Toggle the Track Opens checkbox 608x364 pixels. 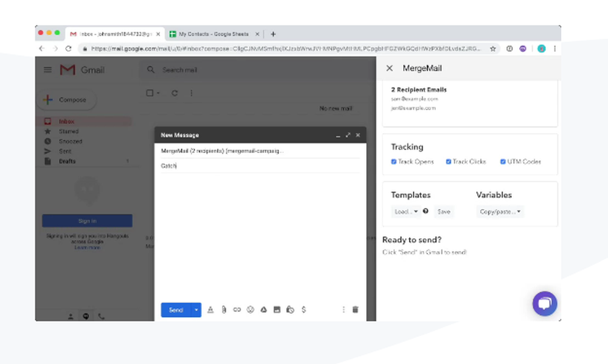point(393,162)
